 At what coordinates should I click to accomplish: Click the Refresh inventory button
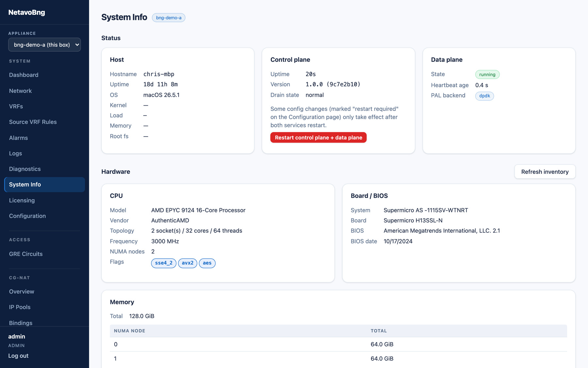pyautogui.click(x=545, y=172)
